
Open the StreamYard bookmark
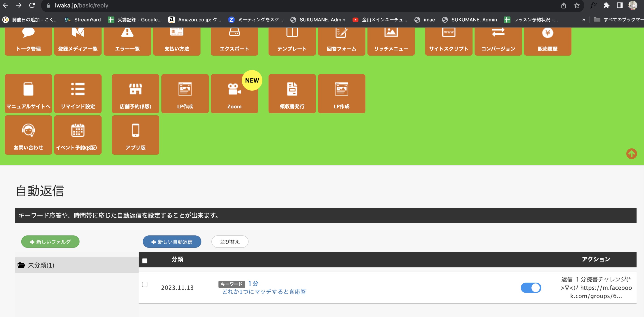tap(83, 20)
